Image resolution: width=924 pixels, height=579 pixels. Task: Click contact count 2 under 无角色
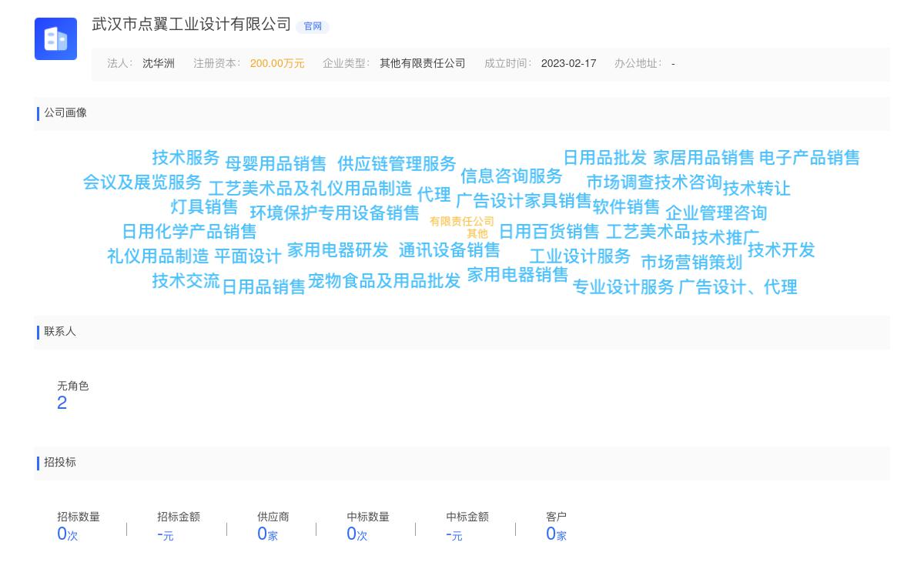[x=62, y=403]
